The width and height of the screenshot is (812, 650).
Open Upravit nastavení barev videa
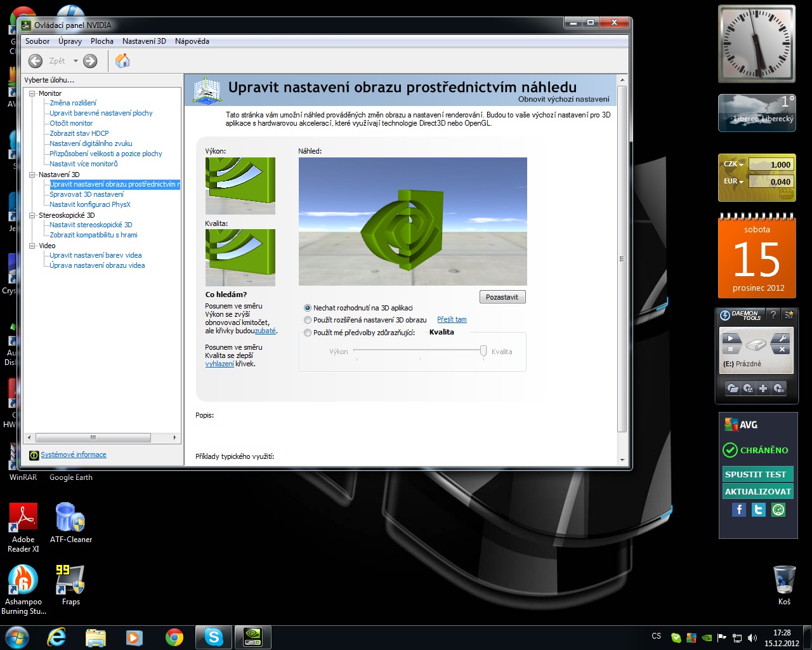click(96, 255)
